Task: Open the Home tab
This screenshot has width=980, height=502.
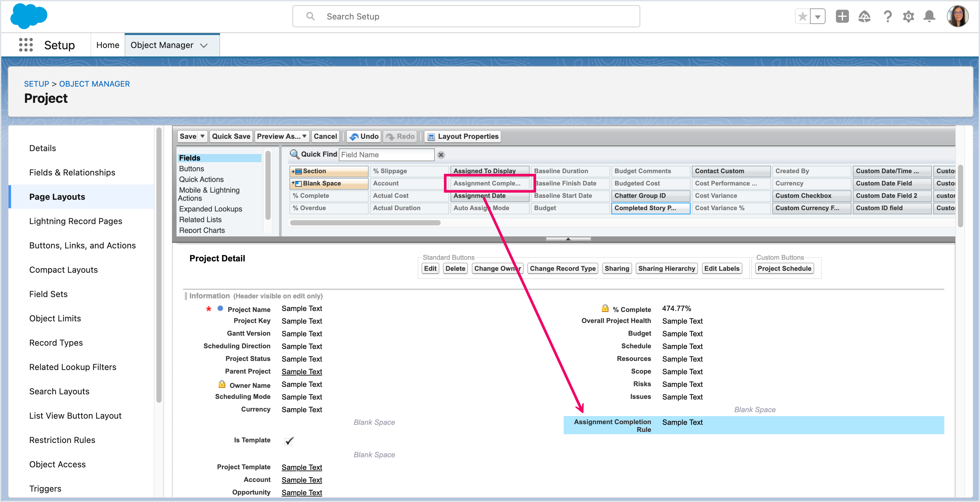Action: point(108,45)
